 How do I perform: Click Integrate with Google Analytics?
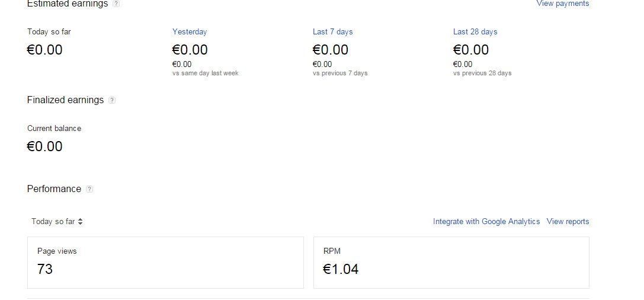[486, 221]
